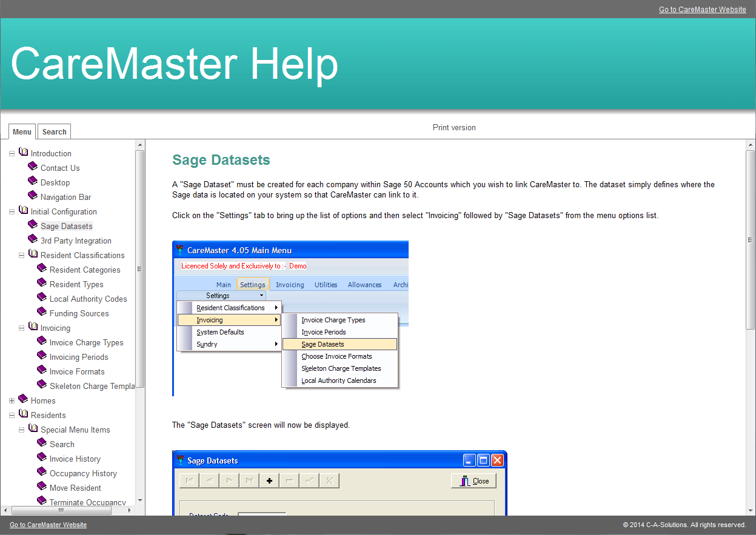Image resolution: width=756 pixels, height=535 pixels.
Task: Collapse the Resident Classifications node
Action: [21, 256]
